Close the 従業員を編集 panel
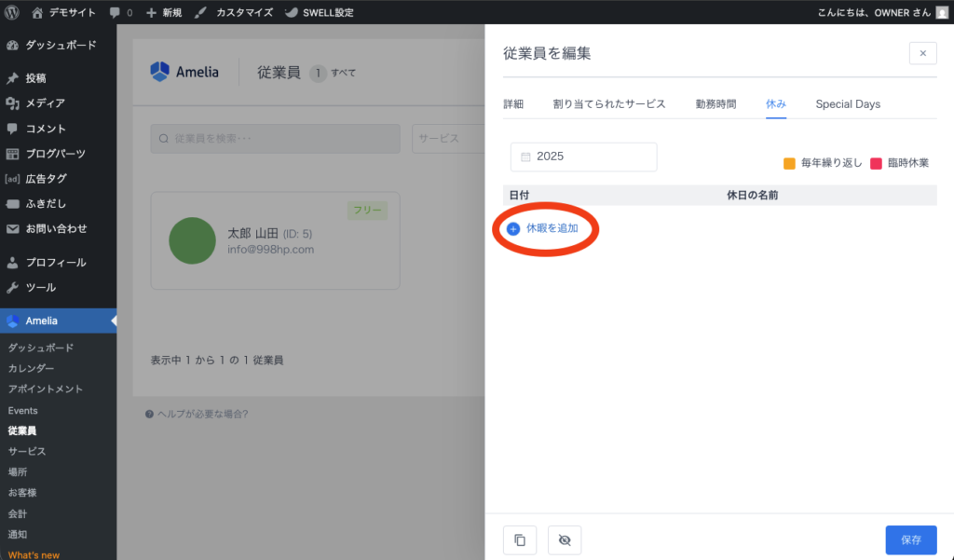The height and width of the screenshot is (560, 954). [922, 53]
